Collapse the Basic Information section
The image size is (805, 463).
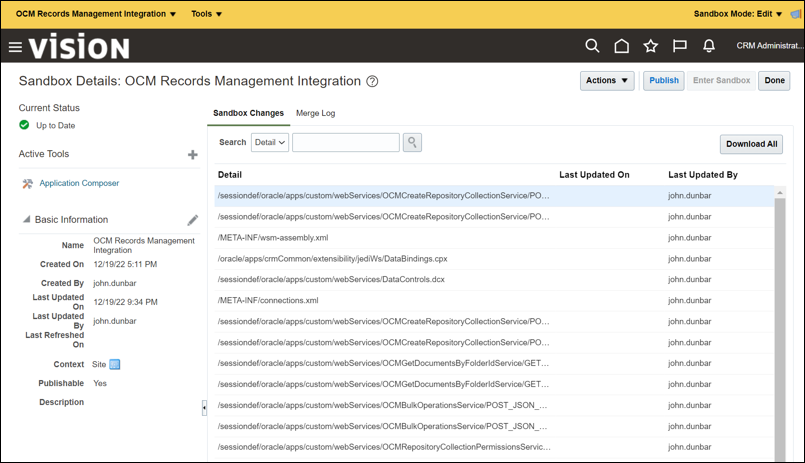click(26, 219)
